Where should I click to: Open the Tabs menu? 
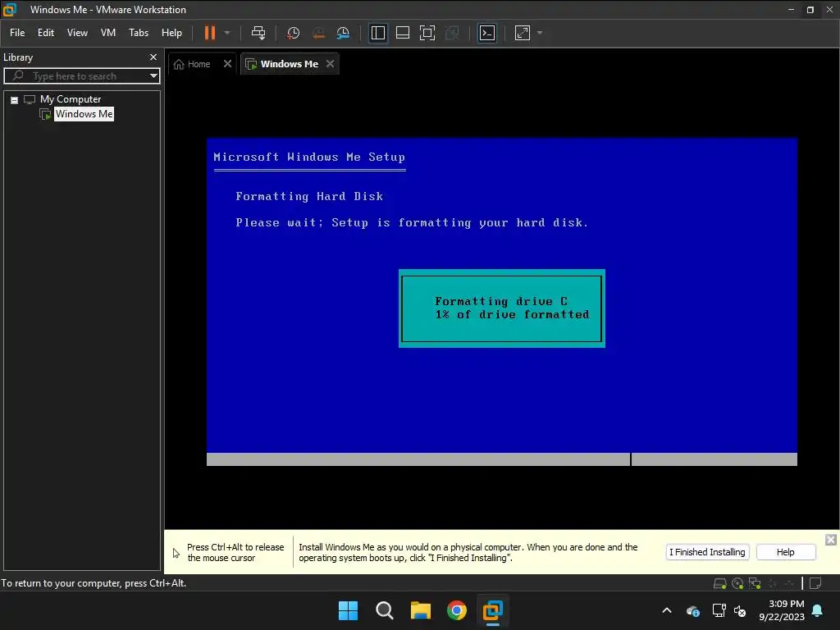138,33
